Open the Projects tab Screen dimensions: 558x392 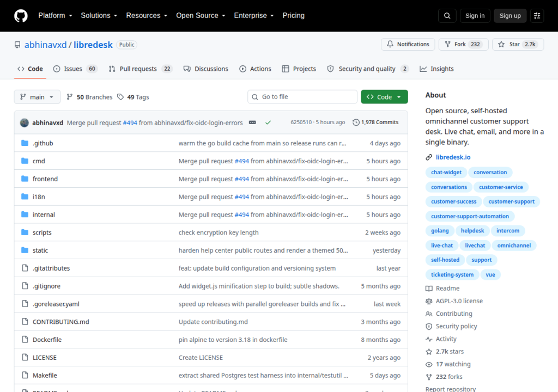click(x=299, y=69)
